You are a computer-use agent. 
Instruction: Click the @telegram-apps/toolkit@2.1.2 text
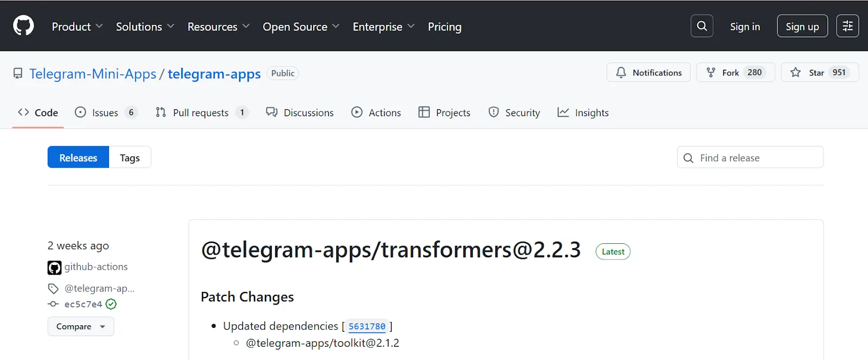point(322,343)
